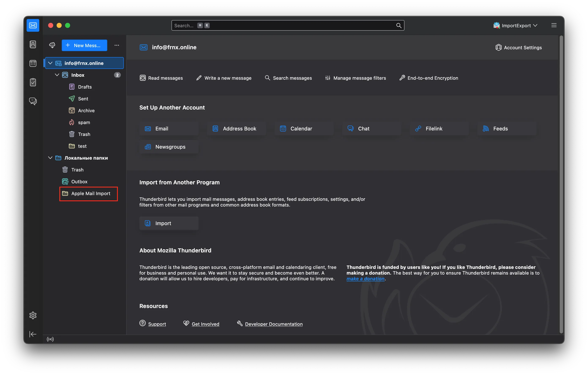The image size is (588, 375).
Task: Open the Calendar space in sidebar
Action: click(x=33, y=63)
